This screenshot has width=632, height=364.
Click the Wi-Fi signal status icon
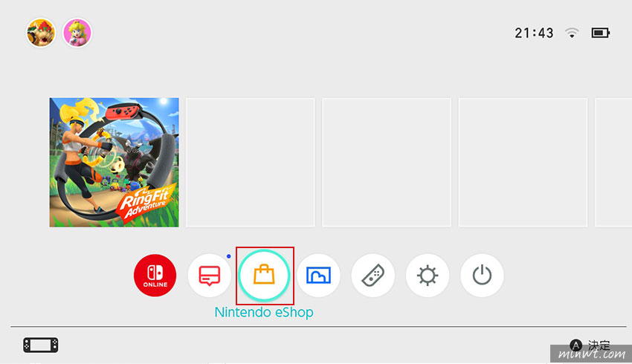pyautogui.click(x=572, y=33)
